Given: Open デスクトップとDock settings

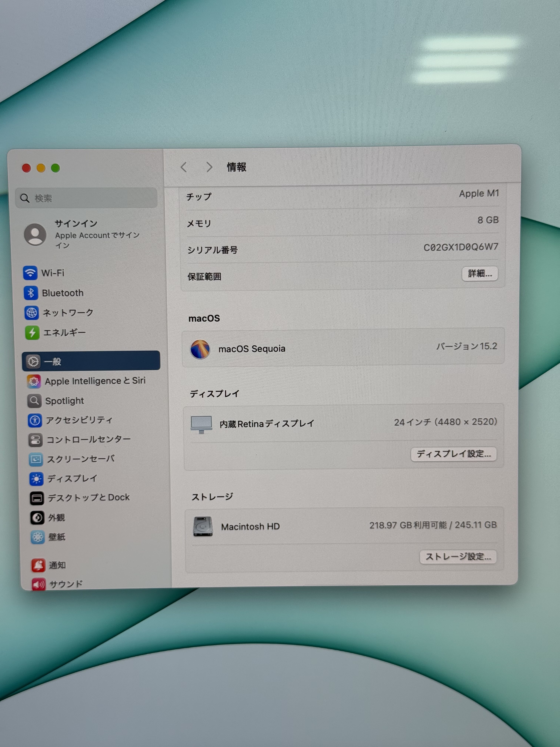Looking at the screenshot, I should pyautogui.click(x=89, y=497).
